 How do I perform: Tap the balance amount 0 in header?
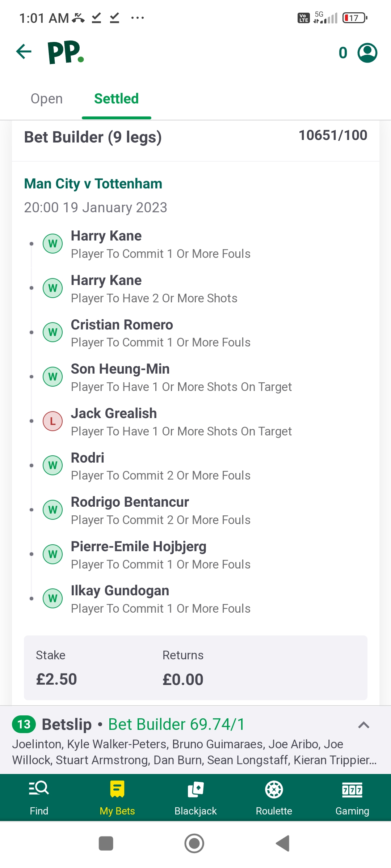(343, 53)
